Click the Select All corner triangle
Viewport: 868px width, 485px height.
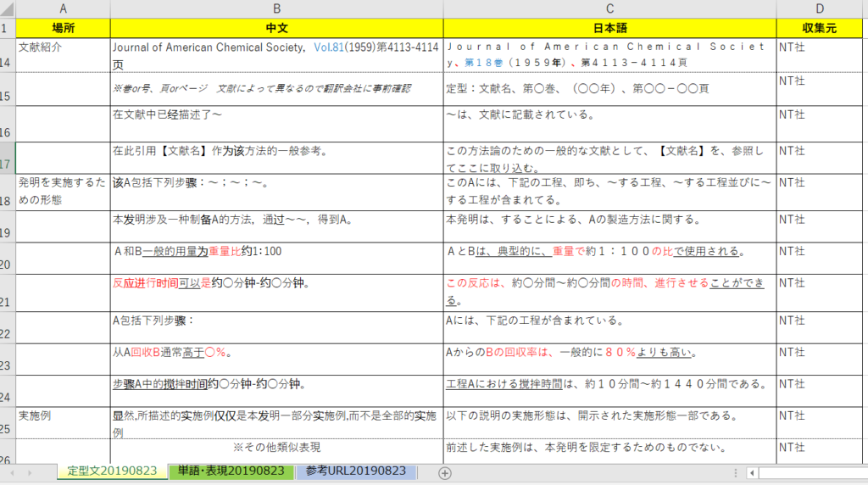pos(8,8)
